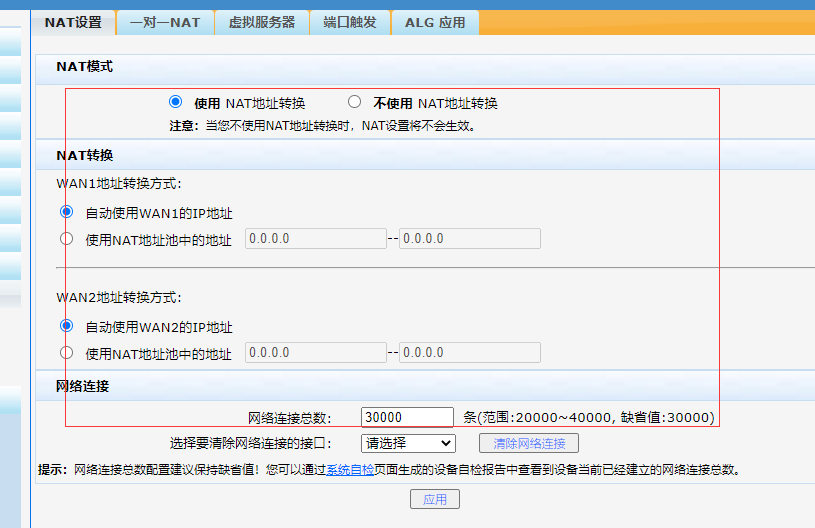
Task: Click the WAN2地址转换方式 label
Action: 119,297
